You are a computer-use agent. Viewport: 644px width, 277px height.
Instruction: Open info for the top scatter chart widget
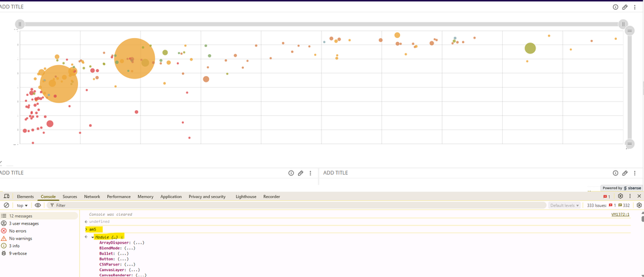pos(616,7)
